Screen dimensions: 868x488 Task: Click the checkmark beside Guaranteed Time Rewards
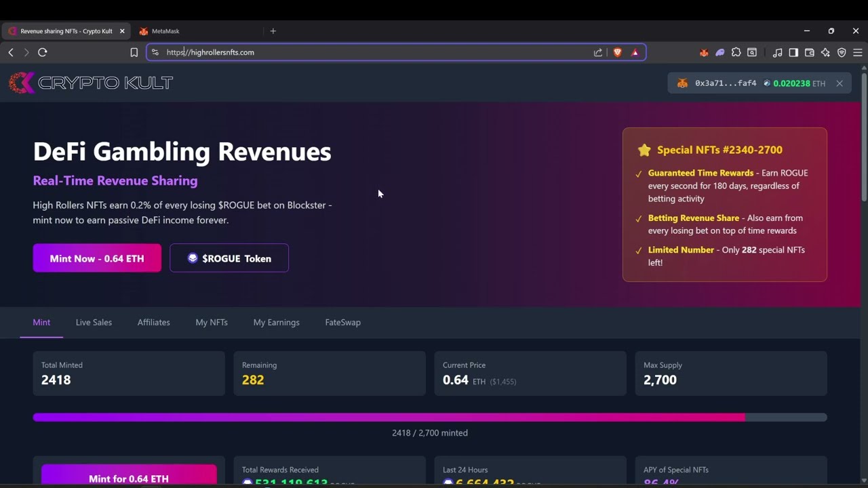tap(639, 174)
